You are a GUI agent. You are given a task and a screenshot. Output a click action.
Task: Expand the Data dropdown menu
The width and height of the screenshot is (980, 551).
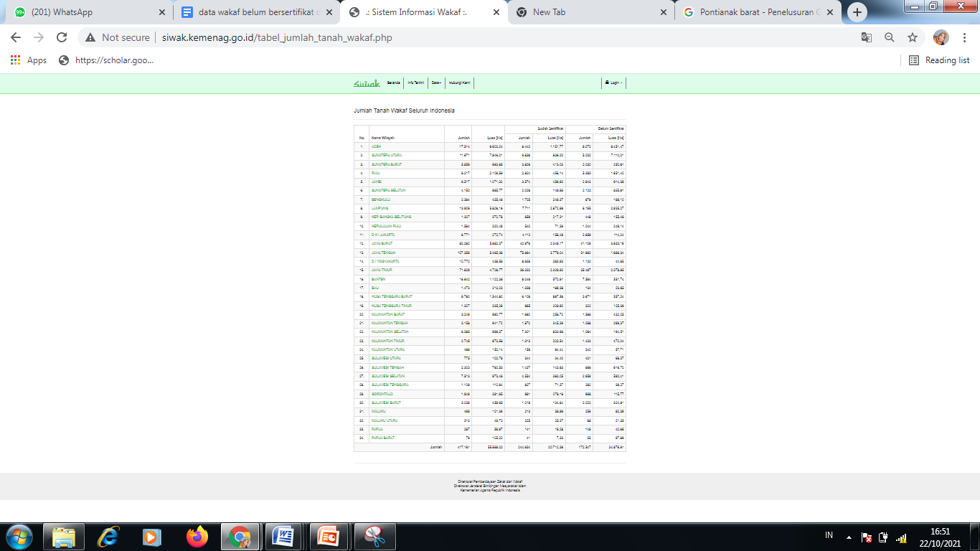point(436,83)
